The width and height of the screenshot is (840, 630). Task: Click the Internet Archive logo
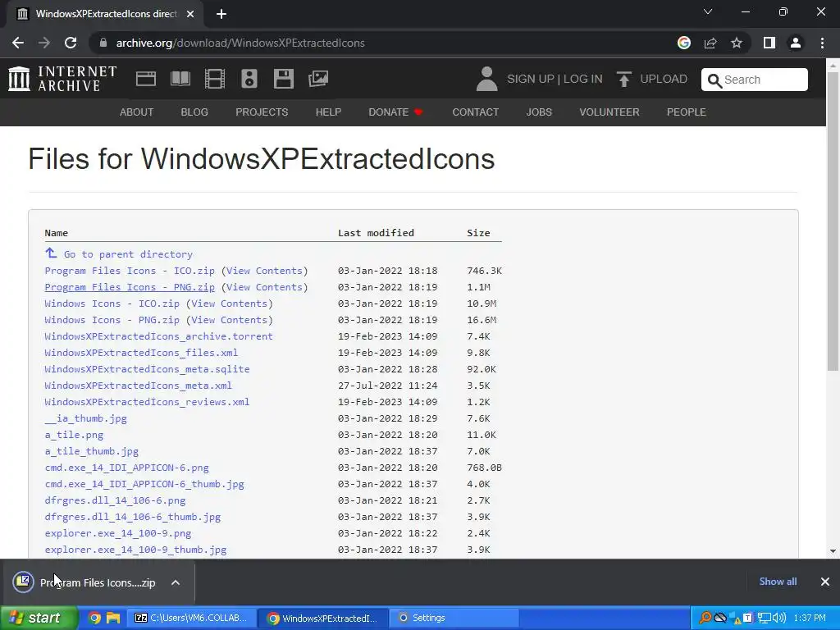(x=62, y=79)
